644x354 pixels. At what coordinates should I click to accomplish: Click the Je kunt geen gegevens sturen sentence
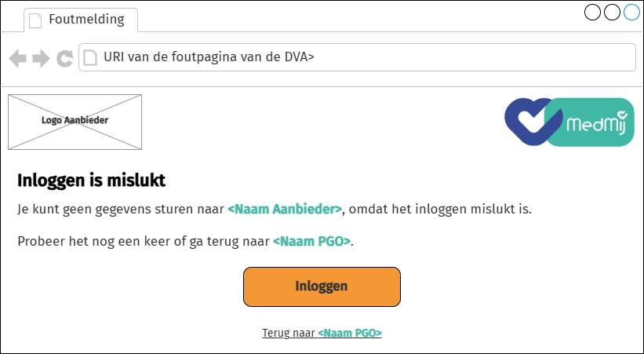click(121, 210)
